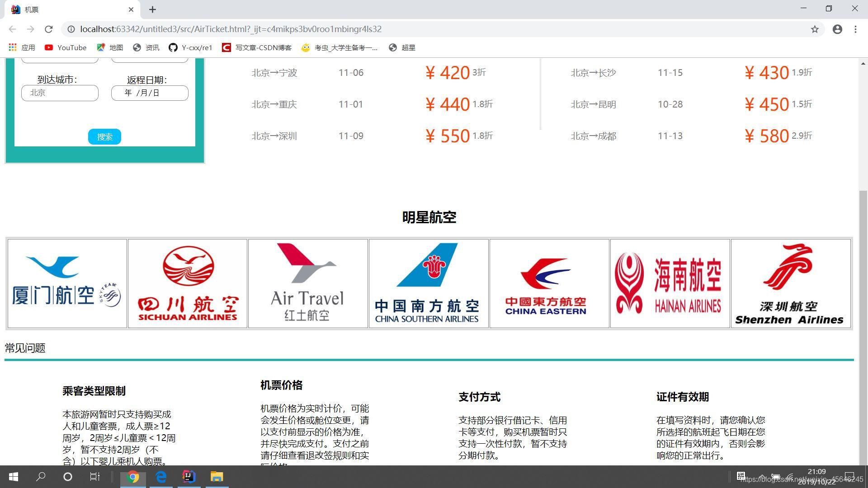Click the Air Travel 红土航空 logo
The width and height of the screenshot is (868, 488).
coord(308,283)
